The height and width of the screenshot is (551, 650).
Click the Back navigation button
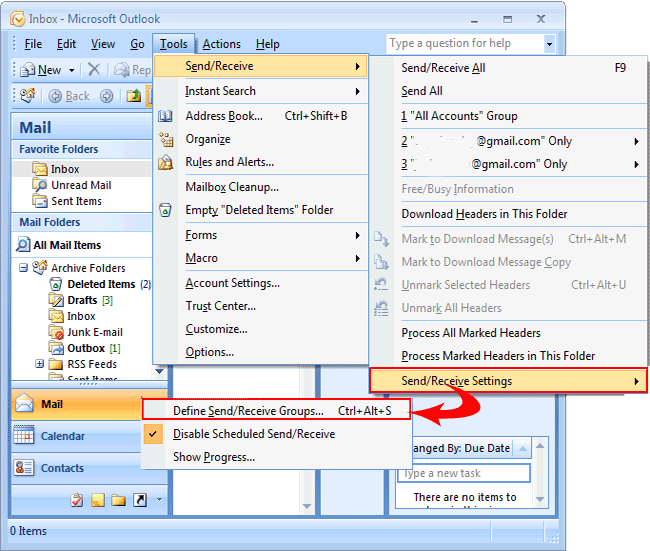[x=69, y=96]
